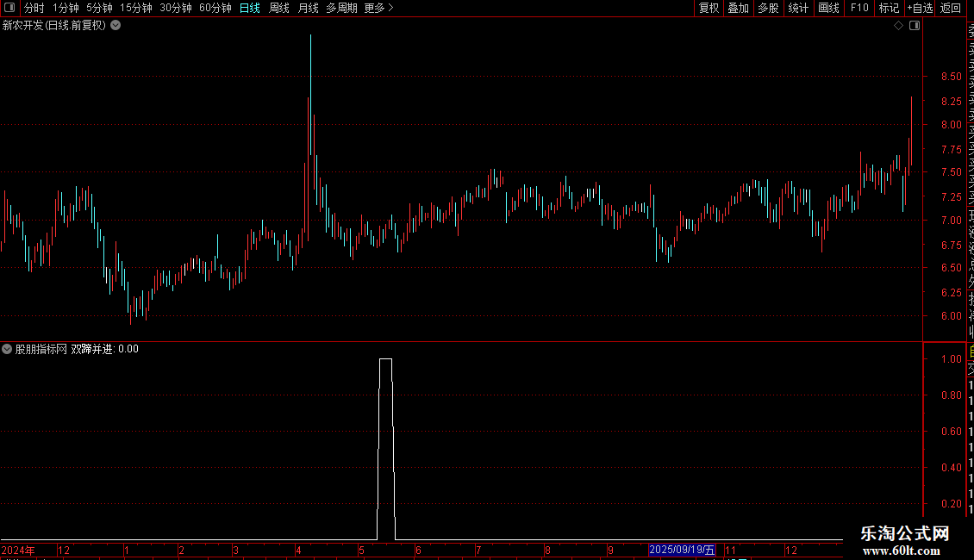
Task: Open the 多周期 multi-period view
Action: (341, 8)
